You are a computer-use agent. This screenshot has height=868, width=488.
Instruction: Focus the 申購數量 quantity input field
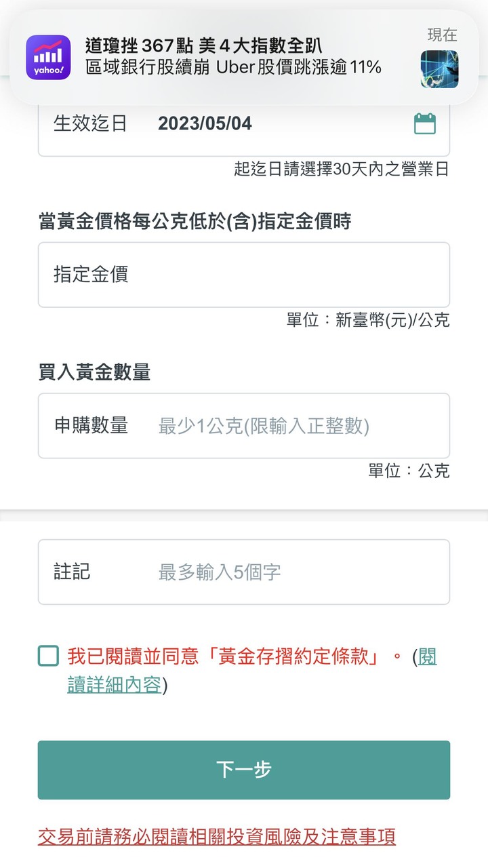point(244,426)
